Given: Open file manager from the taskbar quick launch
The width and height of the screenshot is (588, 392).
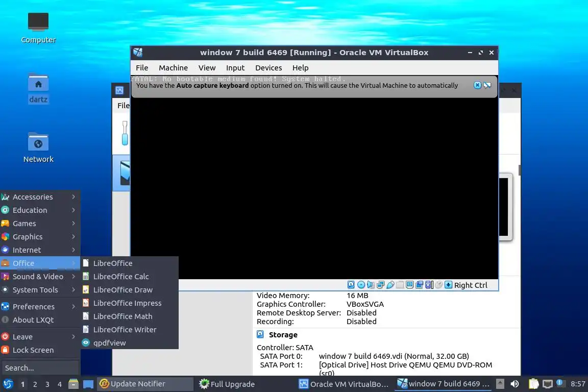Looking at the screenshot, I should [x=73, y=384].
